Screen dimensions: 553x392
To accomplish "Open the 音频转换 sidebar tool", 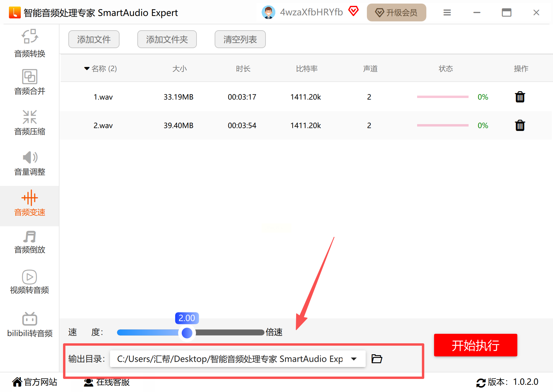I will tap(30, 43).
